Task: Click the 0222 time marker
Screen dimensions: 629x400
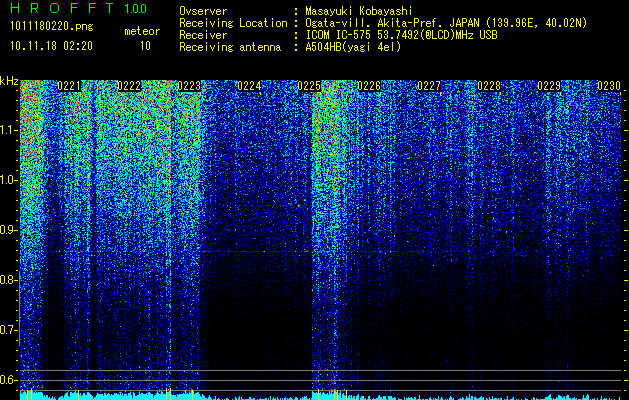Action: point(129,86)
